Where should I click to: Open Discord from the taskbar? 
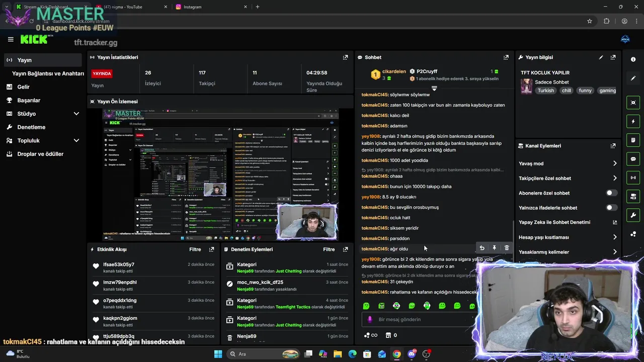point(412,354)
